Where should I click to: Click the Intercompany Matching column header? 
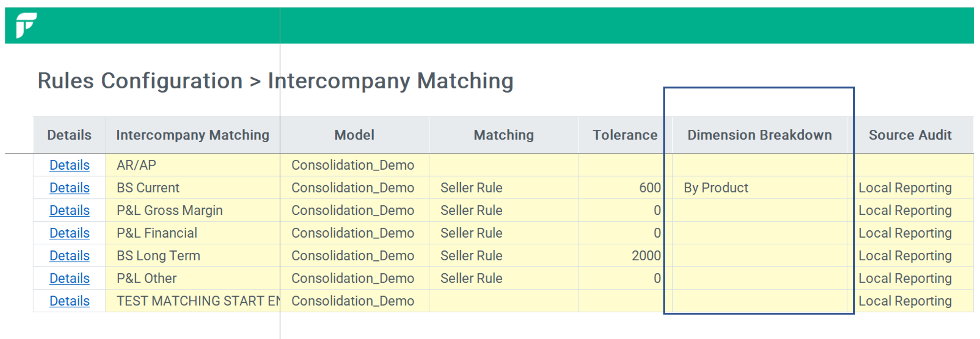(192, 135)
